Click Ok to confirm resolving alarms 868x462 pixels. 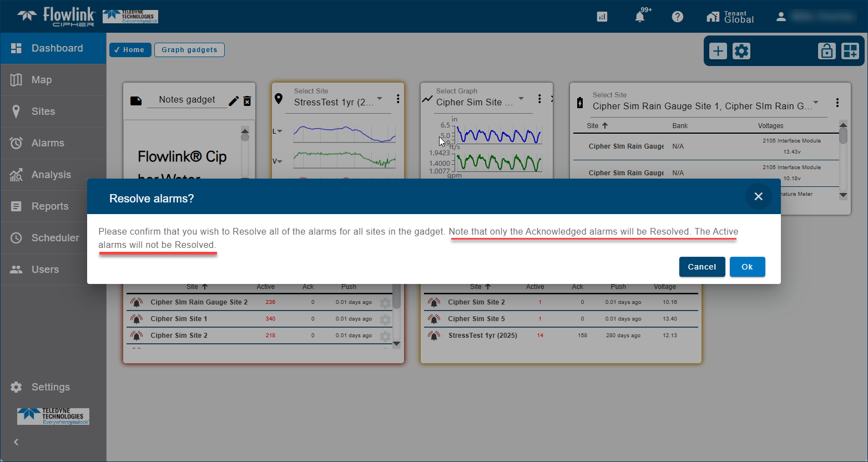tap(747, 267)
